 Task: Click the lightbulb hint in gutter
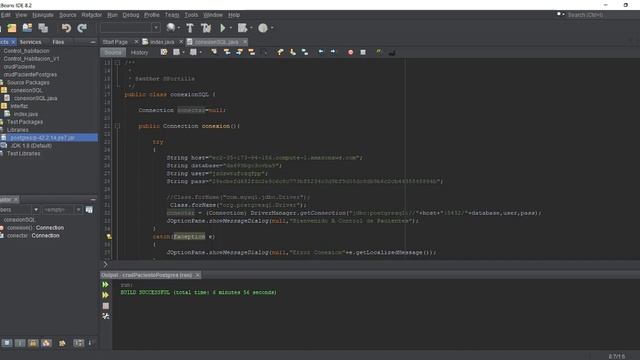(109, 237)
